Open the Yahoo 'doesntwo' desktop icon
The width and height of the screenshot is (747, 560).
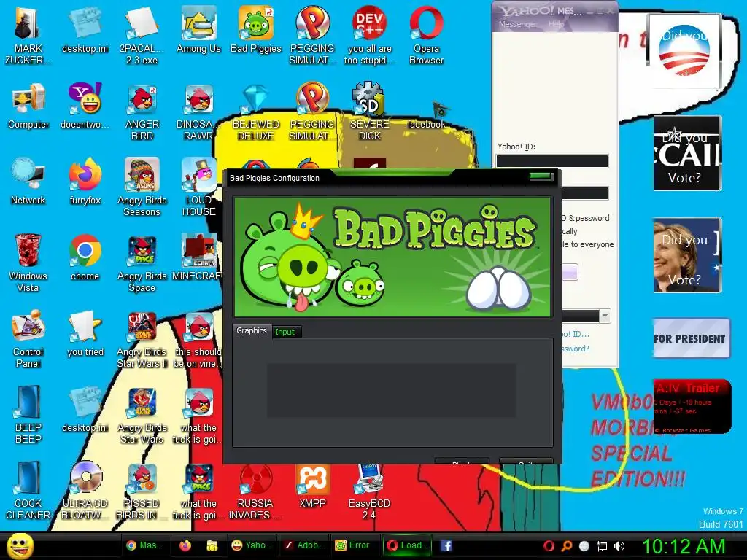85,106
